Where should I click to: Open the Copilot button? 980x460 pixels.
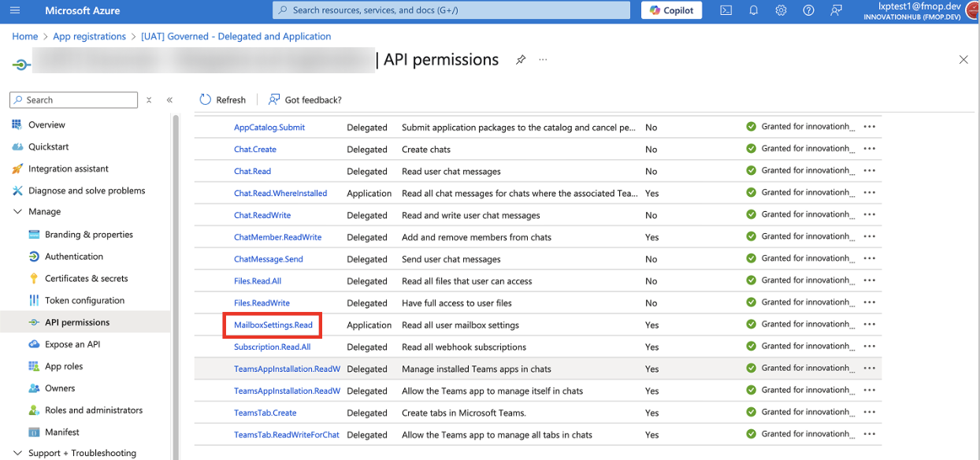tap(671, 10)
